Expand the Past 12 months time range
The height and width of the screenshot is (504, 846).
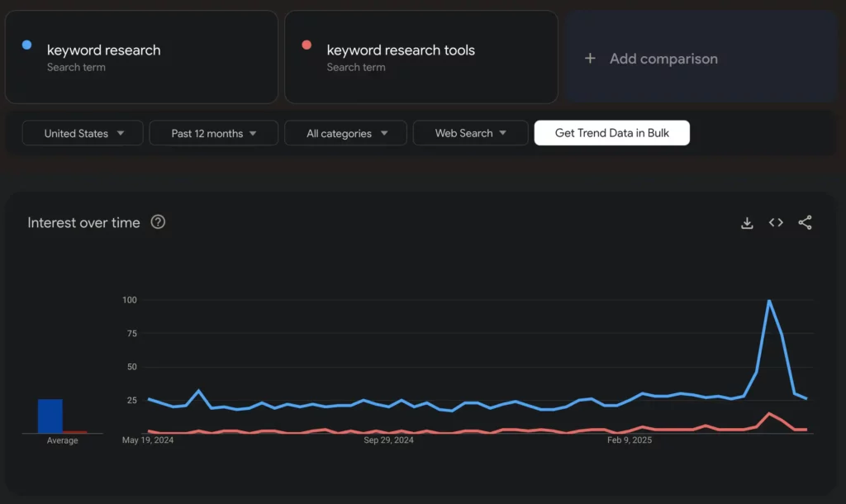click(x=214, y=133)
